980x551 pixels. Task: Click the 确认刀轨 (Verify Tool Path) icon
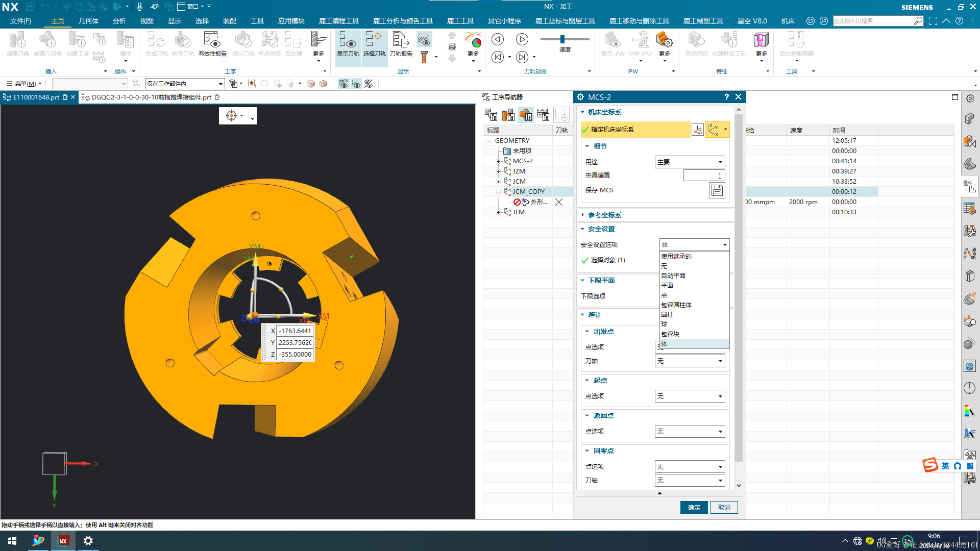tap(243, 44)
